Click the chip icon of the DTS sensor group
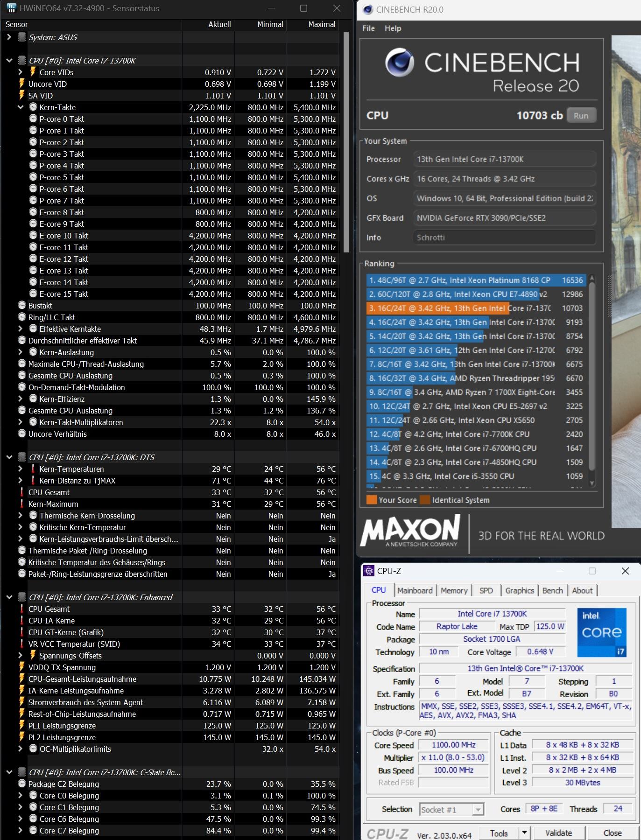Viewport: 641px width, 840px height. 21,457
